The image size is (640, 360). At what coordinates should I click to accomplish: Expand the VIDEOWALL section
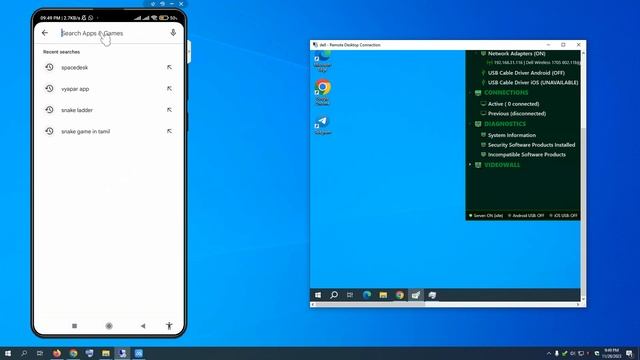(x=470, y=164)
